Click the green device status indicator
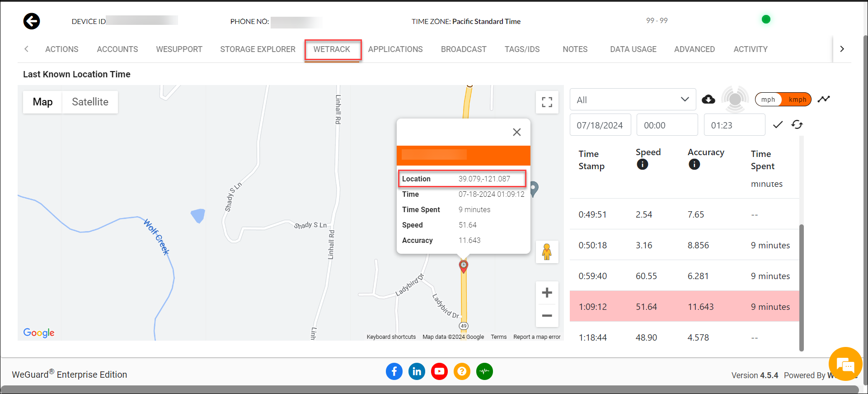Image resolution: width=868 pixels, height=394 pixels. [x=766, y=19]
